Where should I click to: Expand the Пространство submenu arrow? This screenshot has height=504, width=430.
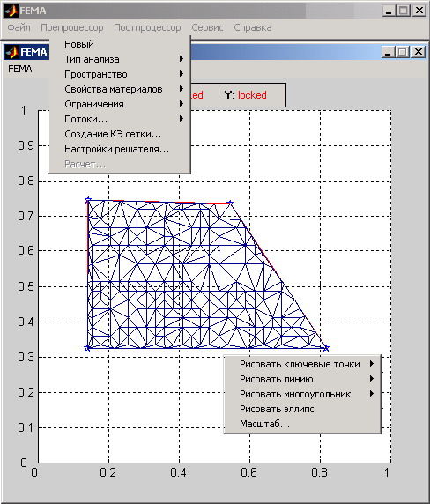tap(182, 74)
